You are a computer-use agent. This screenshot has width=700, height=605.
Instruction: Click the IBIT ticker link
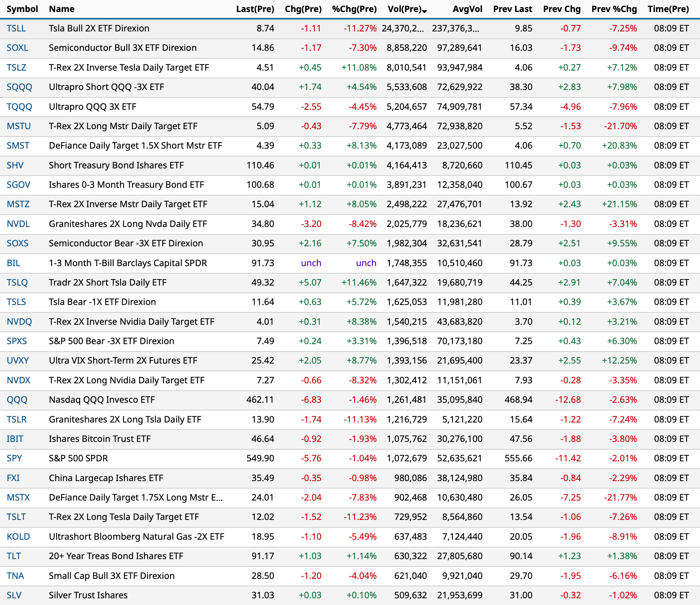pos(15,439)
